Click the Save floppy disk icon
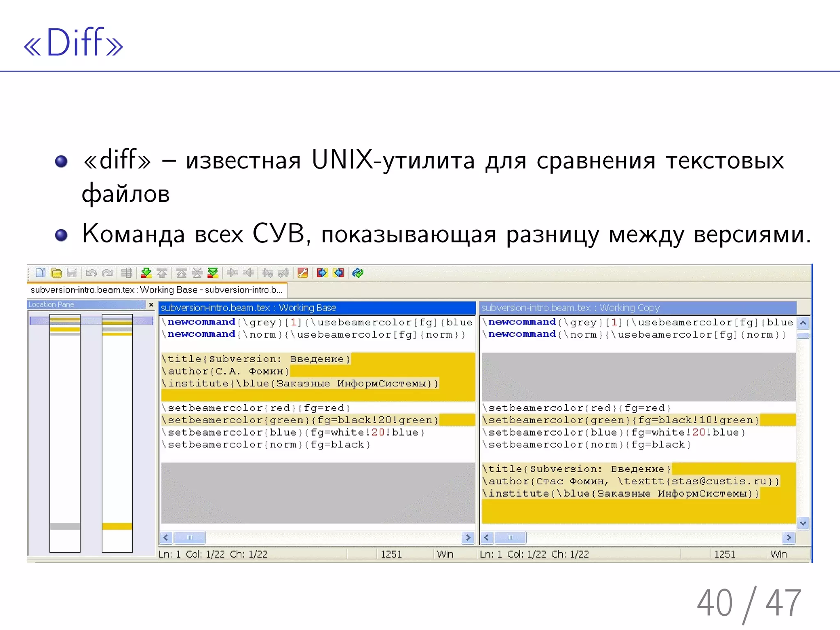 (x=72, y=273)
